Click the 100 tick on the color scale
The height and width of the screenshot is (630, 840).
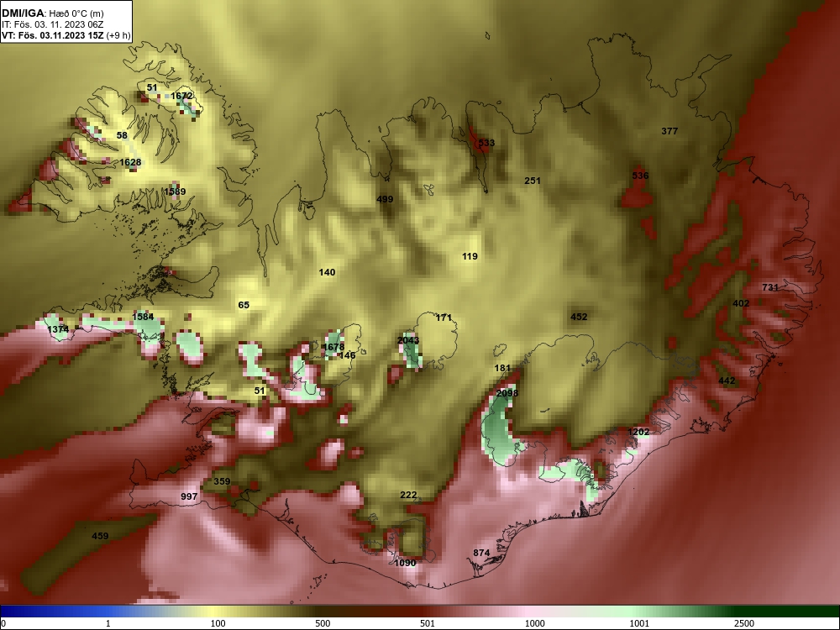tap(218, 623)
